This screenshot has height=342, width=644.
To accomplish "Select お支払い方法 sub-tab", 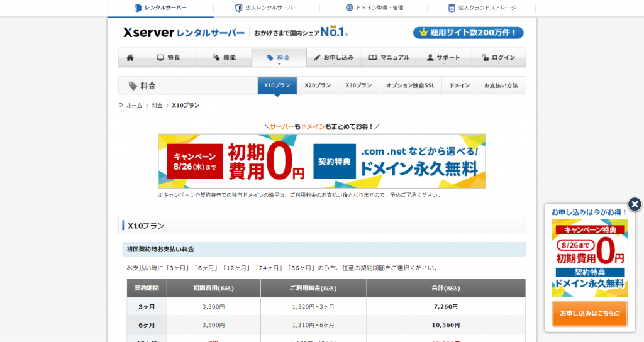I will (501, 85).
